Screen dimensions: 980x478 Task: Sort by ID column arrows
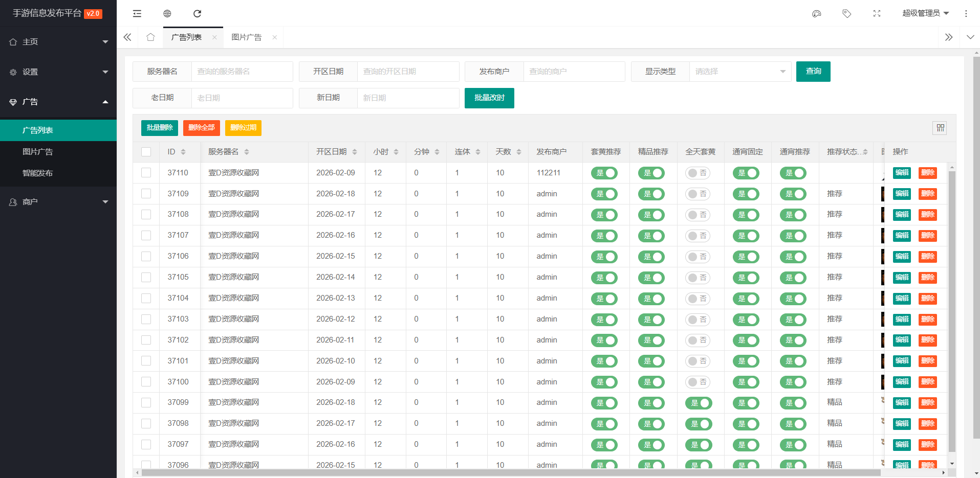(x=183, y=152)
